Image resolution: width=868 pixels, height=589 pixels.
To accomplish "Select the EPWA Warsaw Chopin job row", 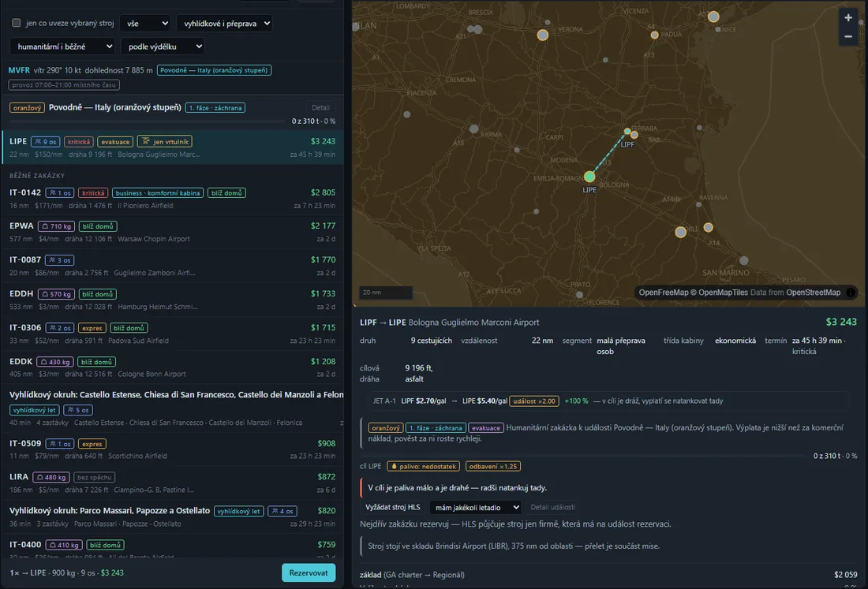I will (173, 233).
